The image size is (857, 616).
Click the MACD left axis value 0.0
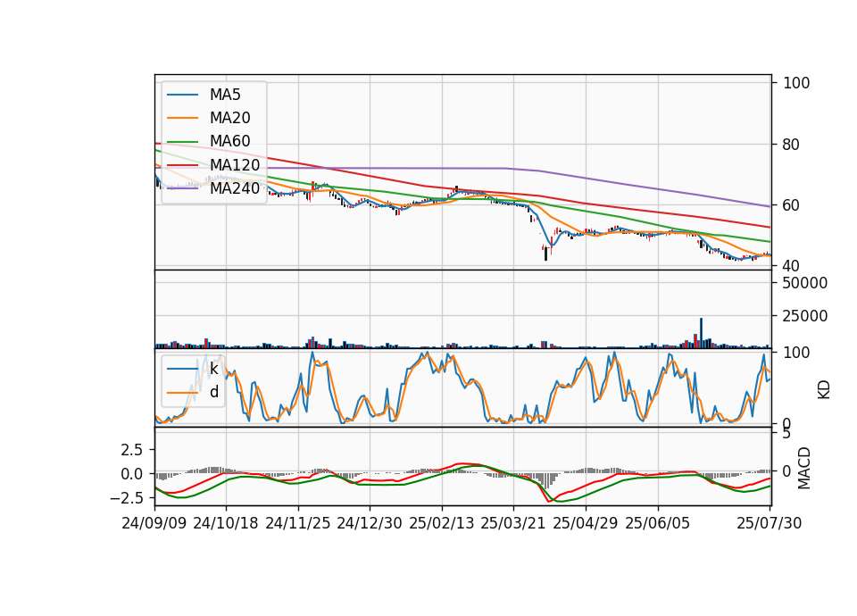[132, 474]
